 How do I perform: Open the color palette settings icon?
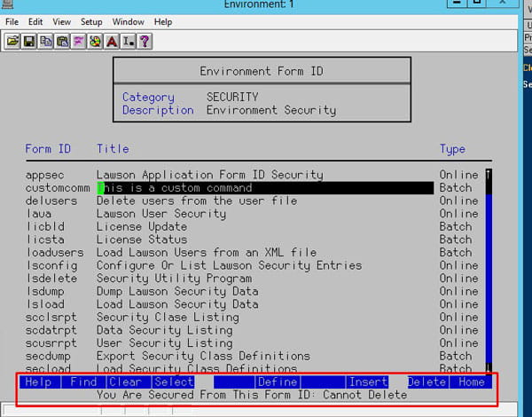tap(95, 42)
